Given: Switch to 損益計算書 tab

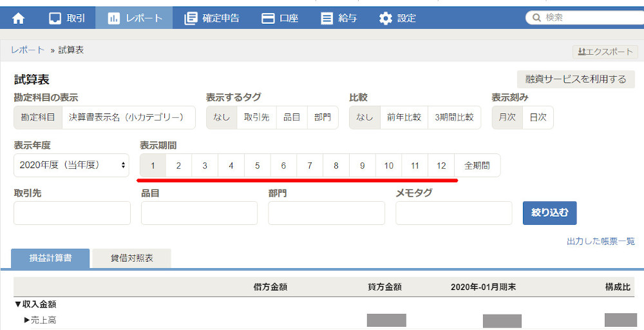Looking at the screenshot, I should tap(50, 258).
